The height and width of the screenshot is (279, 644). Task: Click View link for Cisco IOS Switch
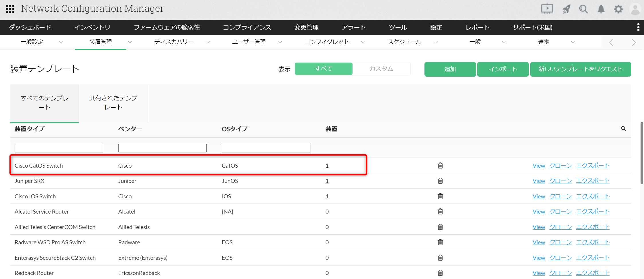[539, 196]
